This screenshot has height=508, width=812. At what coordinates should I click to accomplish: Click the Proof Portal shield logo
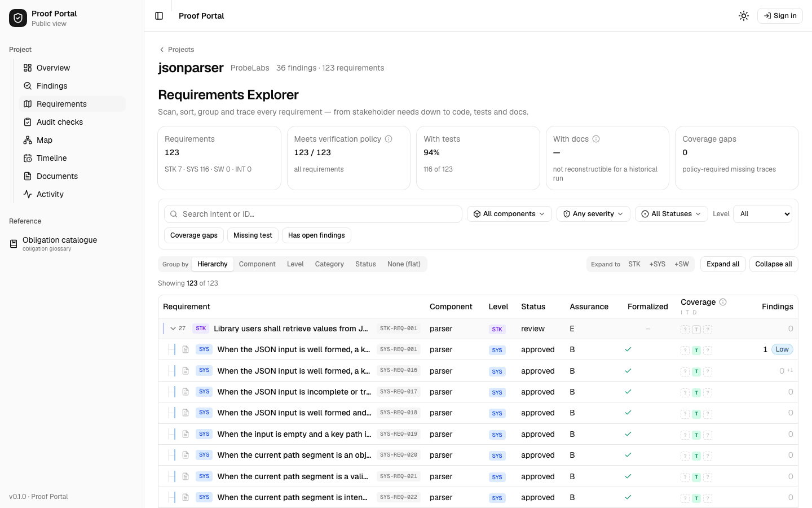18,18
